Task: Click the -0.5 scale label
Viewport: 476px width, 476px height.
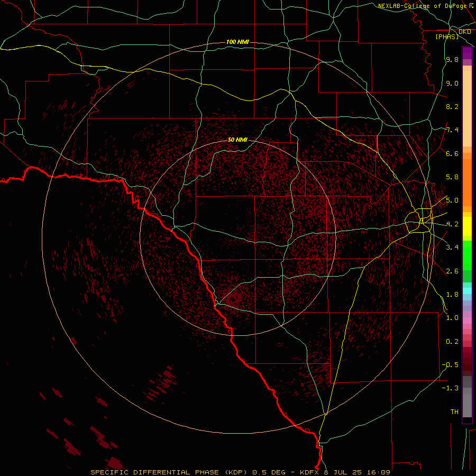Action: pyautogui.click(x=450, y=365)
